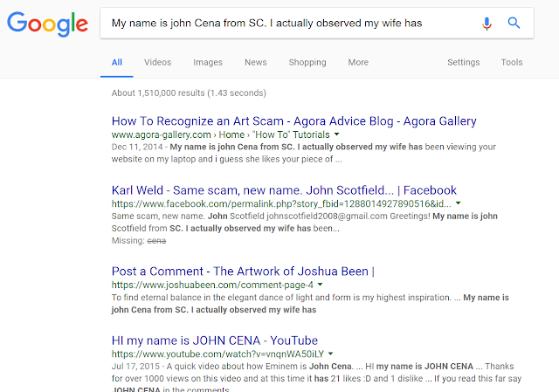This screenshot has height=392, width=559.
Task: Expand arrow next to agora-gallery.com URL
Action: click(x=336, y=134)
